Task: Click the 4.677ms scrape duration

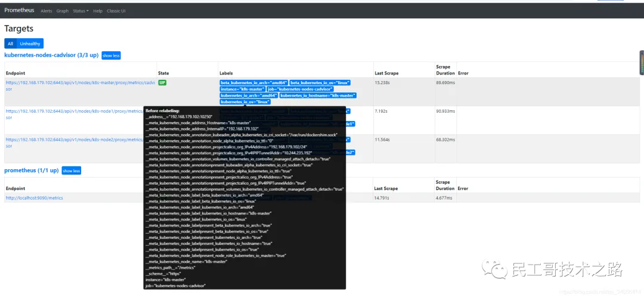Action: coord(444,198)
